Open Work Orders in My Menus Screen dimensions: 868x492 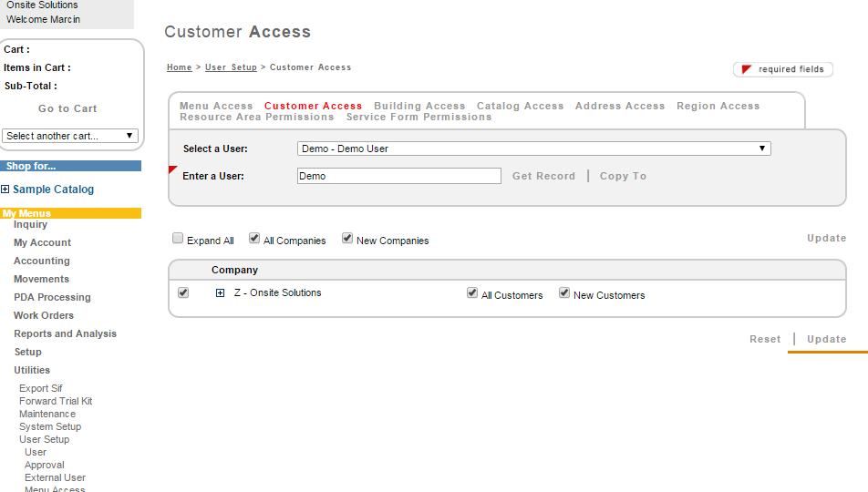tap(44, 315)
